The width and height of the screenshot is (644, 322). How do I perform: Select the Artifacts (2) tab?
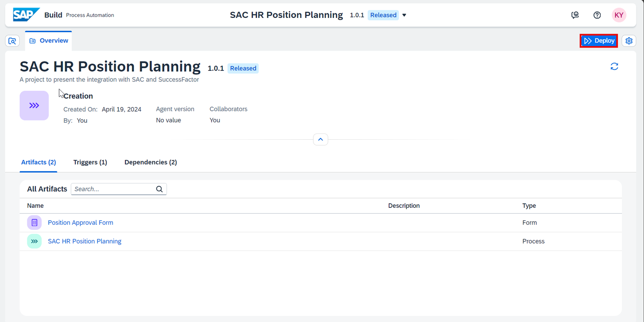[x=38, y=162]
